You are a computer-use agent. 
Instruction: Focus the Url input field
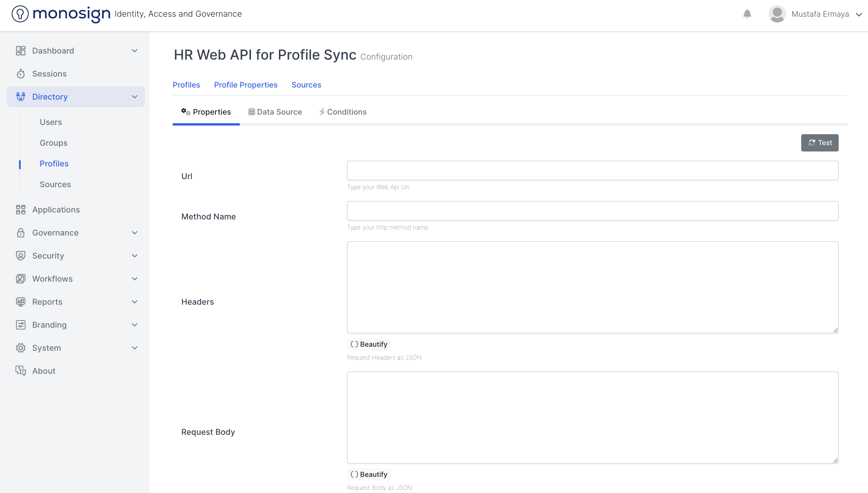tap(592, 170)
